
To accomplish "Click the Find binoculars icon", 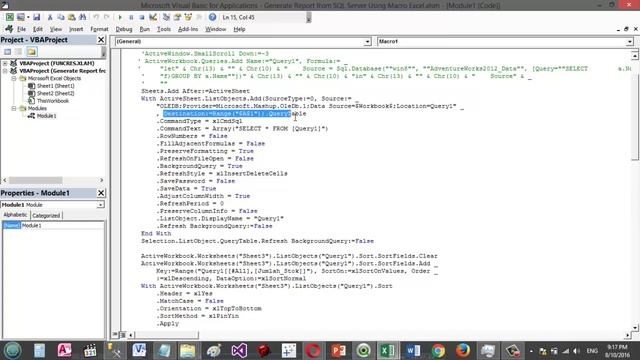I will point(82,17).
